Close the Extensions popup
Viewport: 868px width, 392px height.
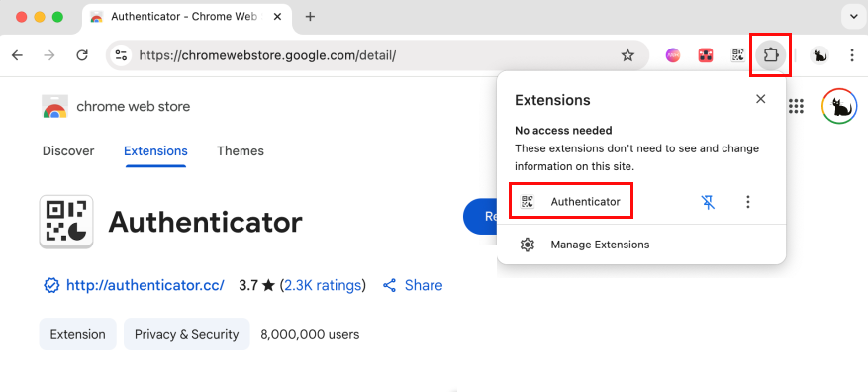pyautogui.click(x=760, y=99)
